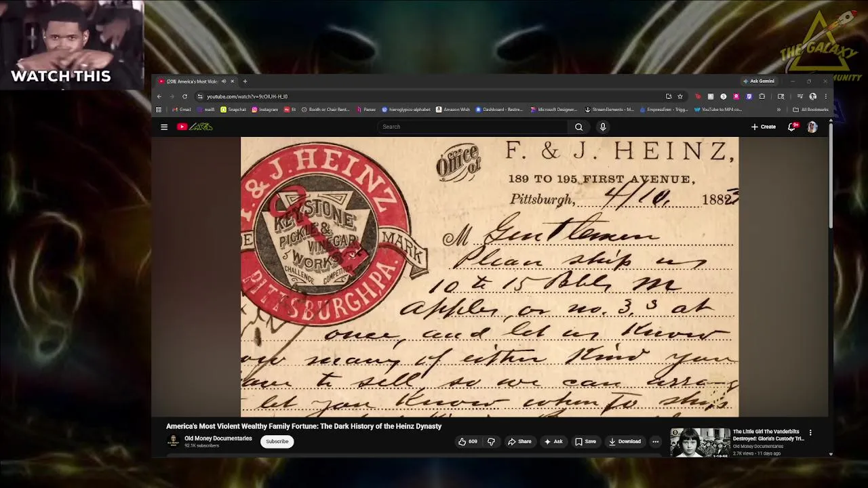View site information icon in address bar
Image resolution: width=868 pixels, height=488 pixels.
[199, 96]
